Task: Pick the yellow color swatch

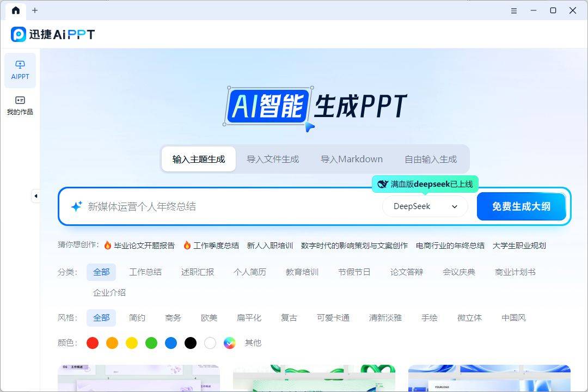Action: click(132, 343)
